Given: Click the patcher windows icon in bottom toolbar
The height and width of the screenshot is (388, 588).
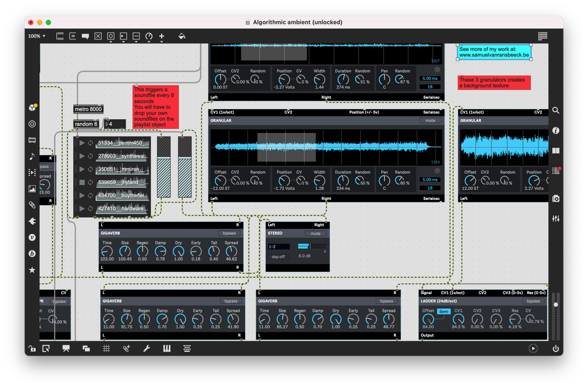Looking at the screenshot, I should [x=86, y=348].
